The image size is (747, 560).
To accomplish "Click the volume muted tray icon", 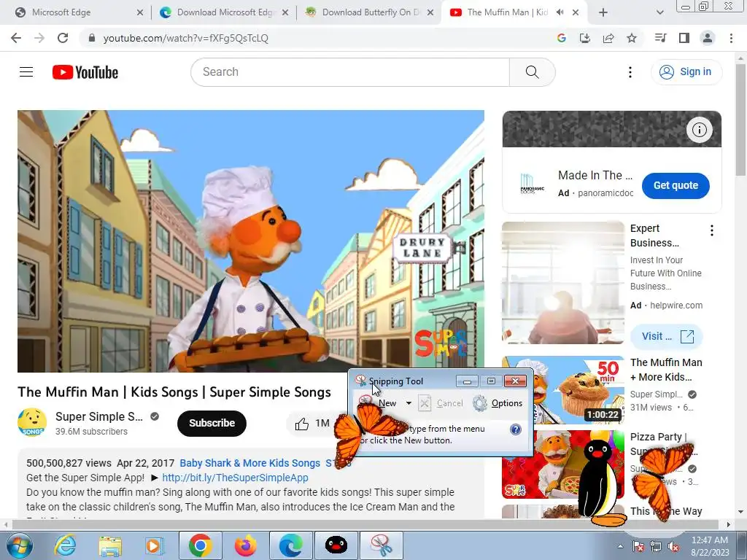I will pos(673,547).
